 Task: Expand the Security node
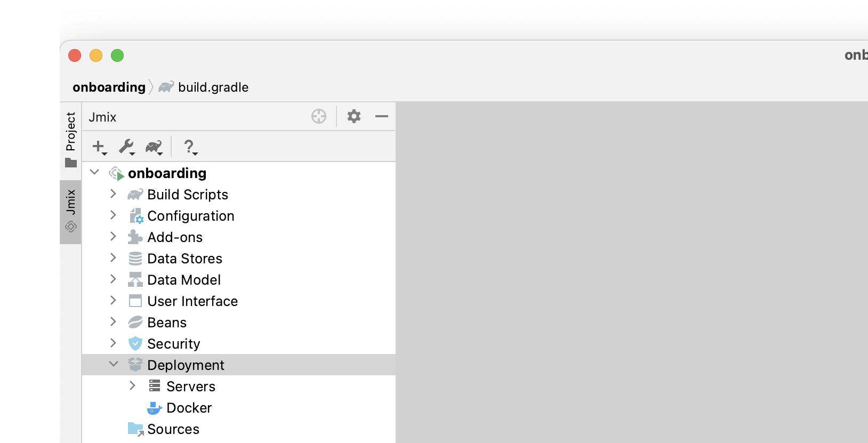[x=113, y=343]
